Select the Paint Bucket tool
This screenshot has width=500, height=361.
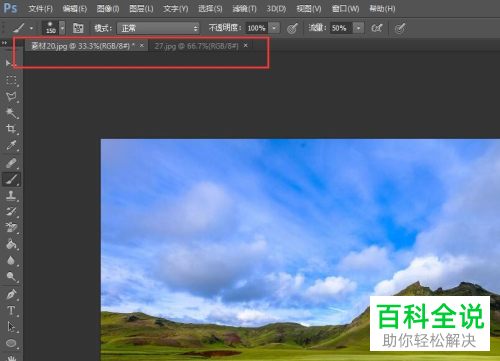11,244
